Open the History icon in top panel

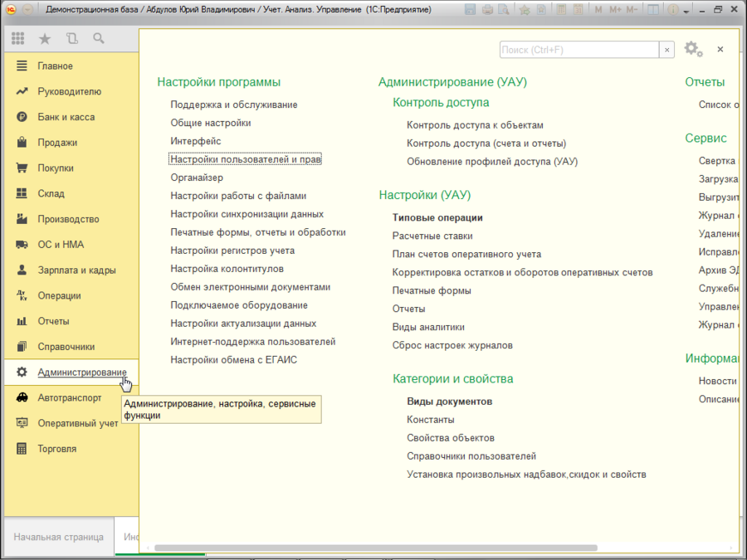(71, 38)
